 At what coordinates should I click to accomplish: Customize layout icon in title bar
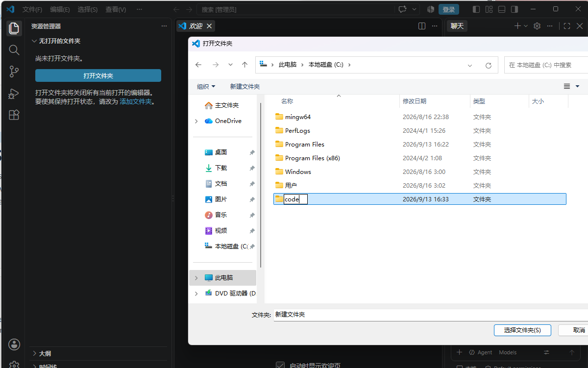[x=489, y=9]
